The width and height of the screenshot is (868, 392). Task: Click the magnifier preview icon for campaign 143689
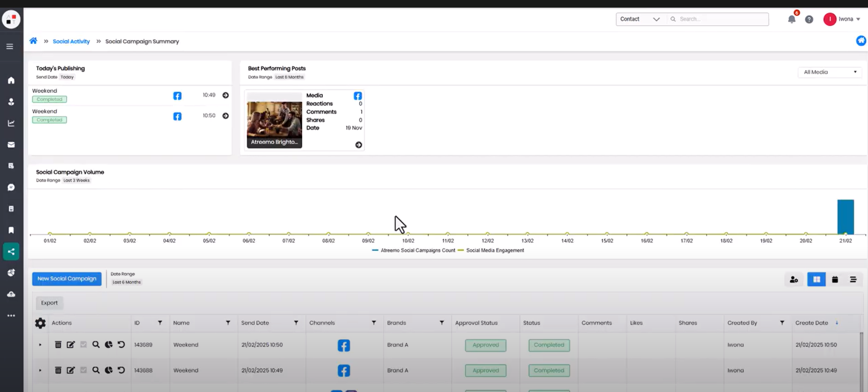96,345
